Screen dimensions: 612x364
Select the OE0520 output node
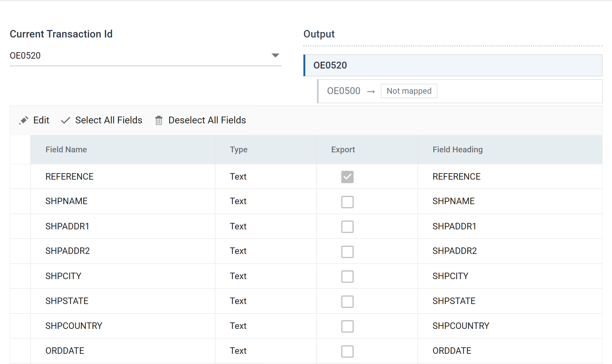[x=453, y=65]
